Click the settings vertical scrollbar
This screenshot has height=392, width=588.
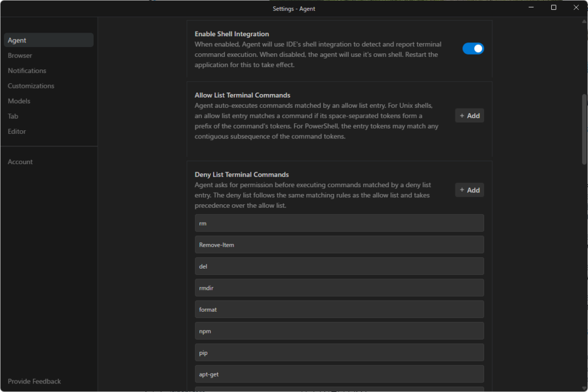[x=585, y=129]
